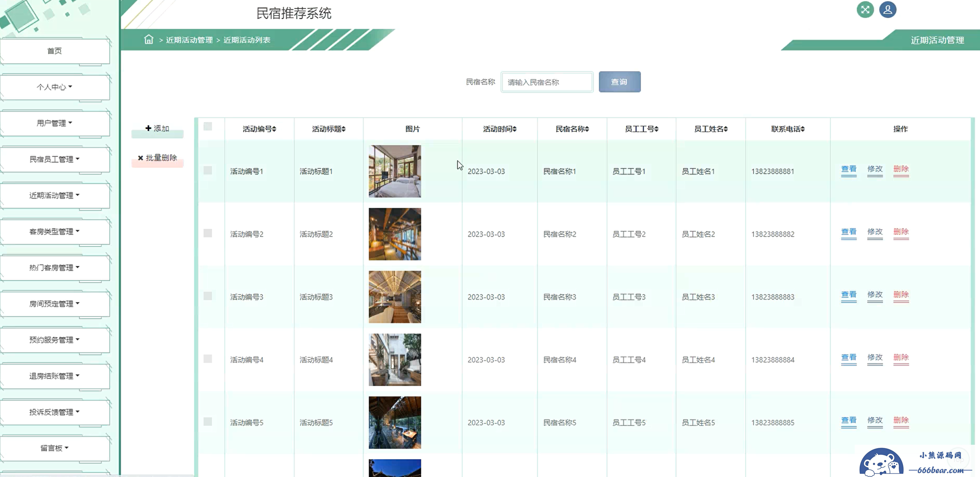Sort by 员工工号 column arrows
Viewport: 980px width, 477px height.
pyautogui.click(x=656, y=129)
